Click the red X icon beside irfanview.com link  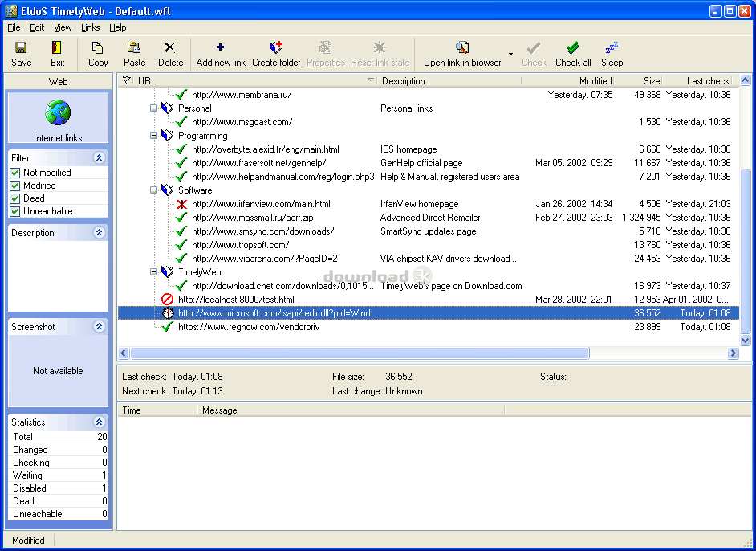181,204
